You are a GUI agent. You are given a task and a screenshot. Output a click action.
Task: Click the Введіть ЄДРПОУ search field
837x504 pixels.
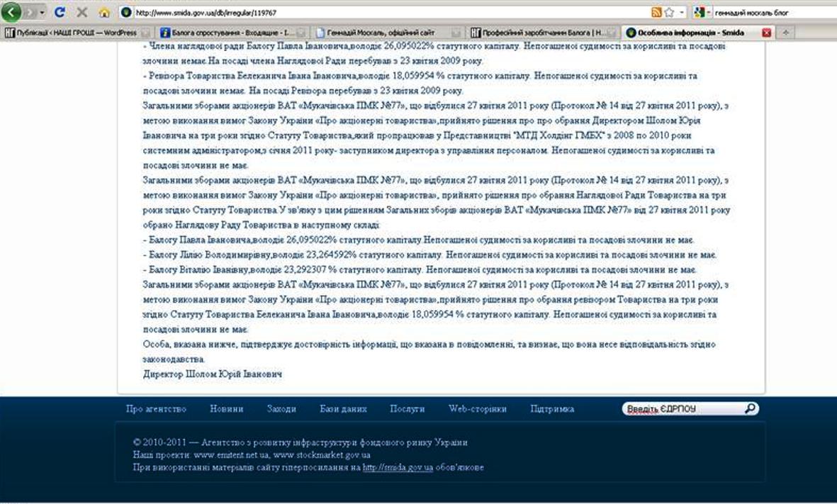pyautogui.click(x=680, y=409)
